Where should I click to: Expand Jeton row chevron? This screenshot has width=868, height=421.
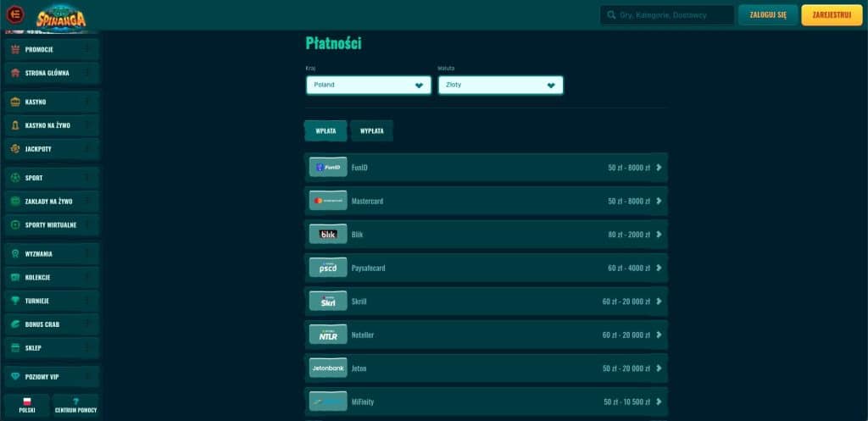pyautogui.click(x=659, y=368)
